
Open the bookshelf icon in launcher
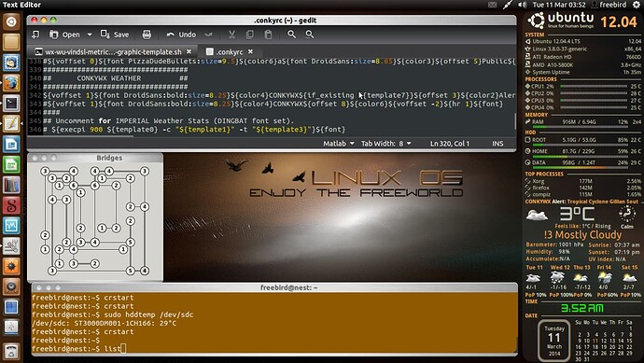[11, 185]
